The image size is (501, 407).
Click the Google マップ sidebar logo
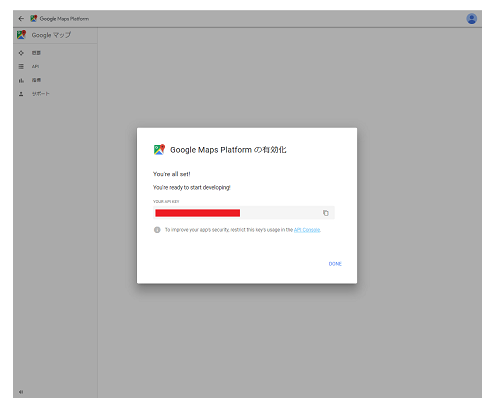[x=21, y=35]
